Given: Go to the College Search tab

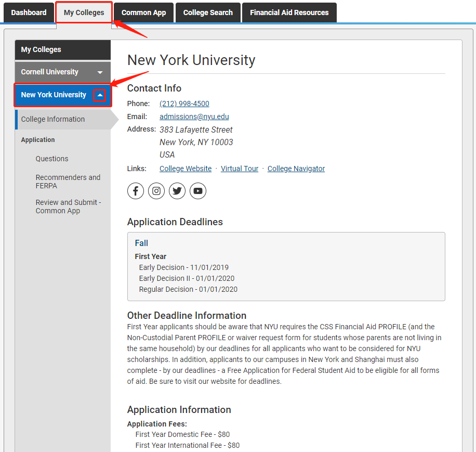Looking at the screenshot, I should (207, 12).
